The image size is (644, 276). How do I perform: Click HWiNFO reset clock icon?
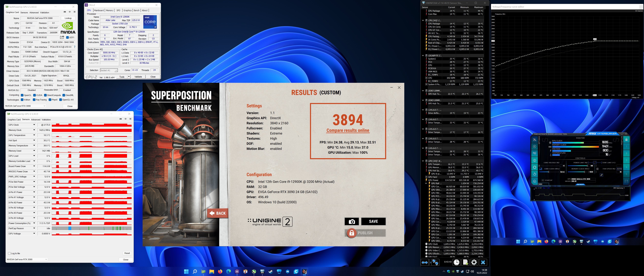coord(457,262)
